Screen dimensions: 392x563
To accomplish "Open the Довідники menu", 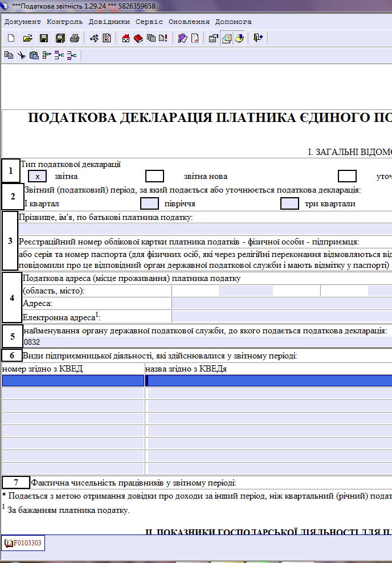I will 109,22.
